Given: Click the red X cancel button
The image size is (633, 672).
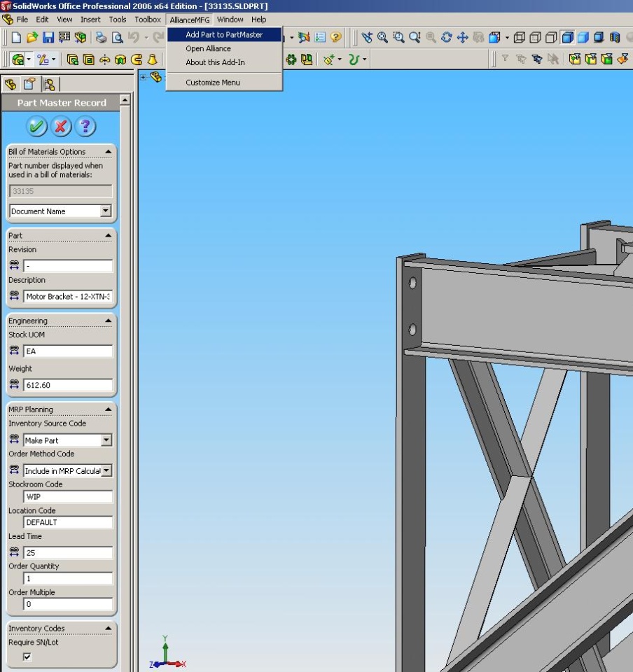Looking at the screenshot, I should [x=61, y=126].
